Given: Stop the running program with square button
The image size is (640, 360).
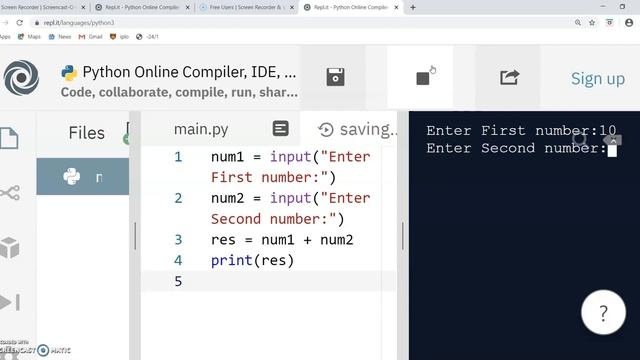Looking at the screenshot, I should pos(422,78).
